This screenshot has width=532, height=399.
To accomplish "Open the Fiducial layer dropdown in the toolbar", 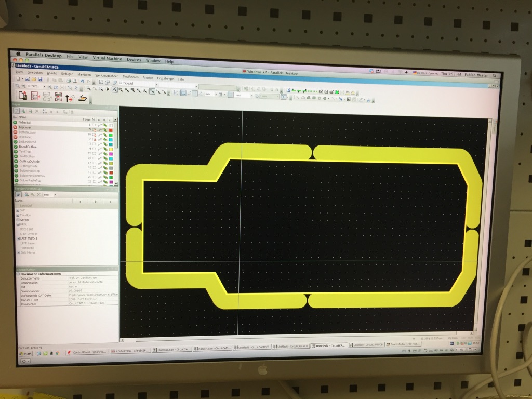I will [x=156, y=85].
